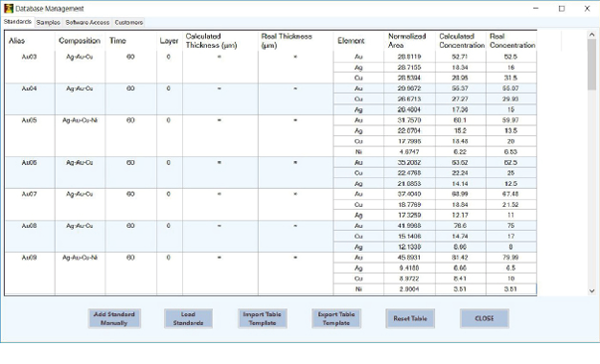Select the Au04 alias cell
The height and width of the screenshot is (364, 600).
click(30, 98)
